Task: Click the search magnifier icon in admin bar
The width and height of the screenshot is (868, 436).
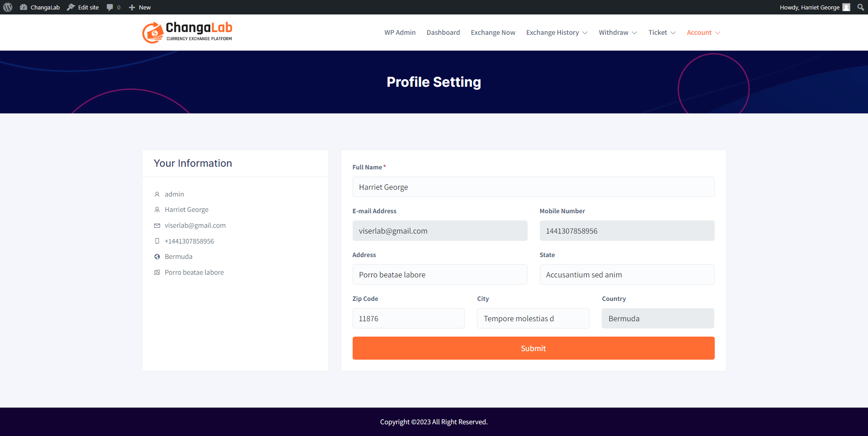Action: click(860, 7)
